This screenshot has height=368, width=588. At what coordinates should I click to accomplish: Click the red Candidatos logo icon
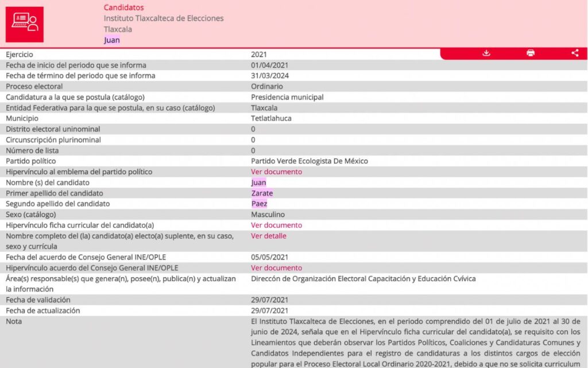click(24, 24)
